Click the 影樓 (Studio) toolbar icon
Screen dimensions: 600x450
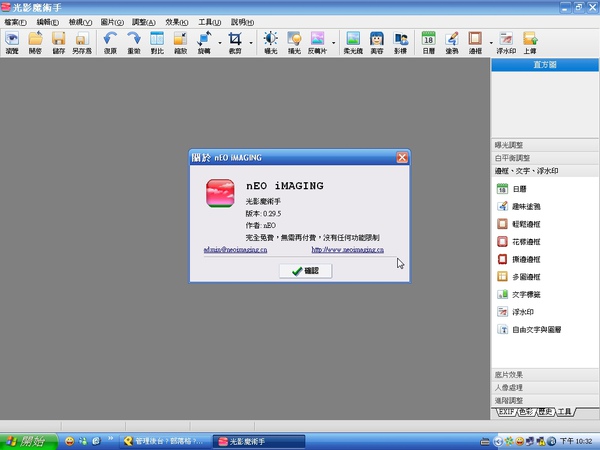point(400,42)
